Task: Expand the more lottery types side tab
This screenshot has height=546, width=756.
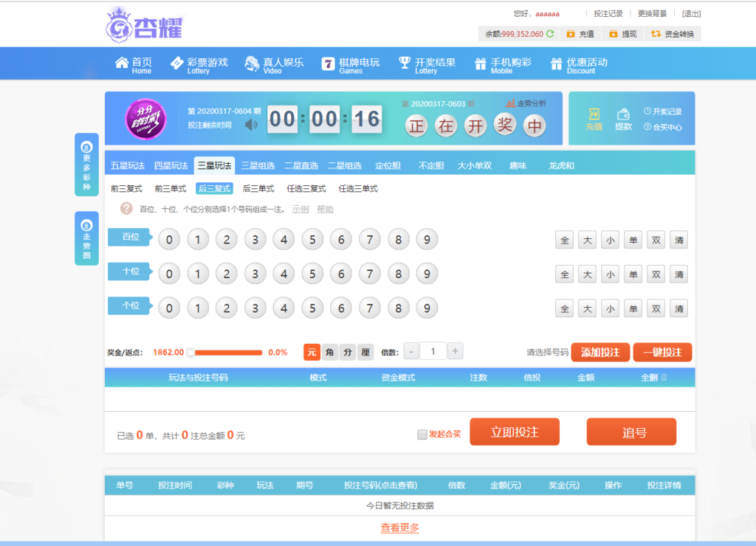Action: [86, 165]
